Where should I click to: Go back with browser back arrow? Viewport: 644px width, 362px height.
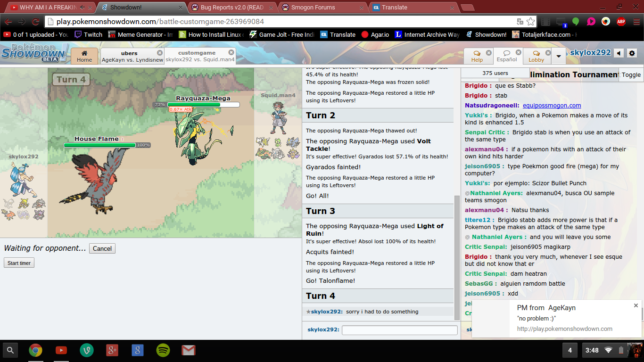pyautogui.click(x=8, y=22)
